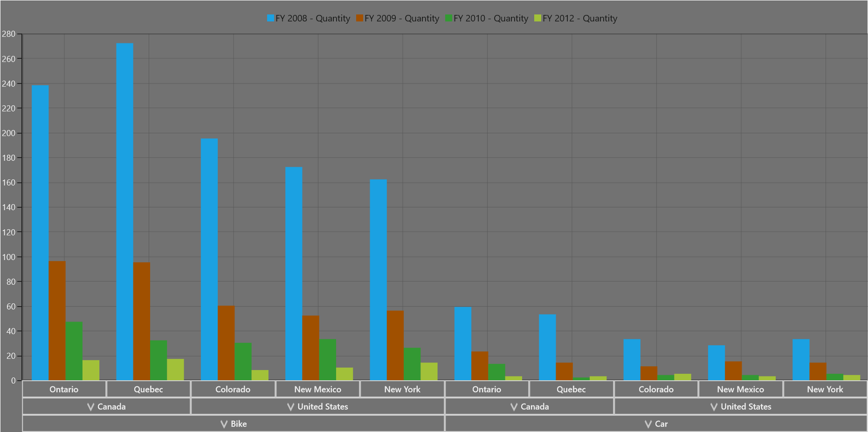Select the FY 2008 bar for Car New York
This screenshot has height=432, width=868.
pos(801,360)
